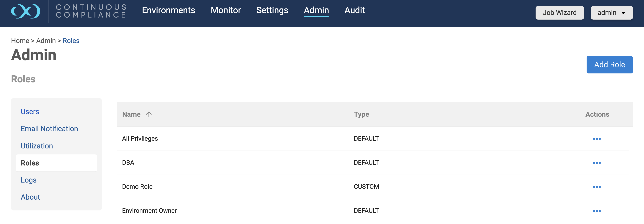Screen dimensions: 644x224
Task: Select the Demo Role name
Action: coord(137,187)
